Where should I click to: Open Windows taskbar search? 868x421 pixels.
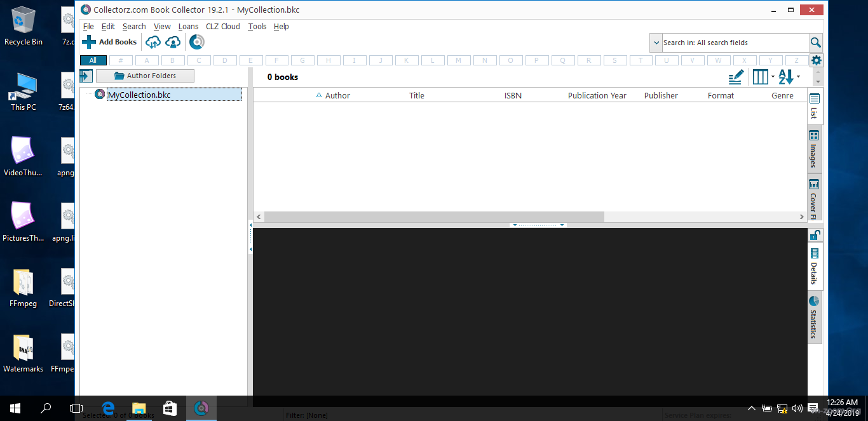tap(46, 408)
